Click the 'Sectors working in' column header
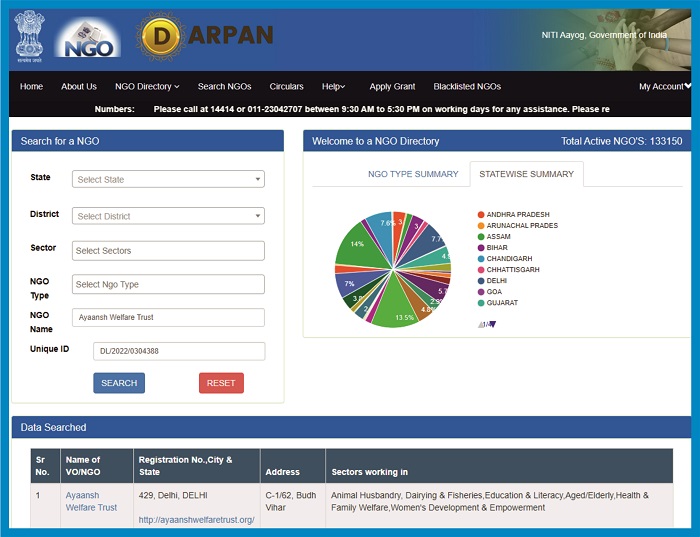The width and height of the screenshot is (700, 537). pos(499,466)
